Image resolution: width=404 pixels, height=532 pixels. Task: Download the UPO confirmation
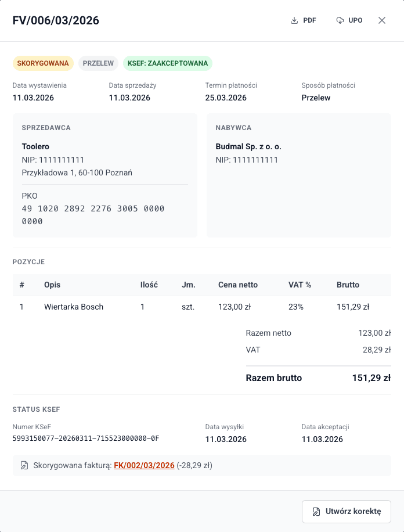pyautogui.click(x=349, y=20)
